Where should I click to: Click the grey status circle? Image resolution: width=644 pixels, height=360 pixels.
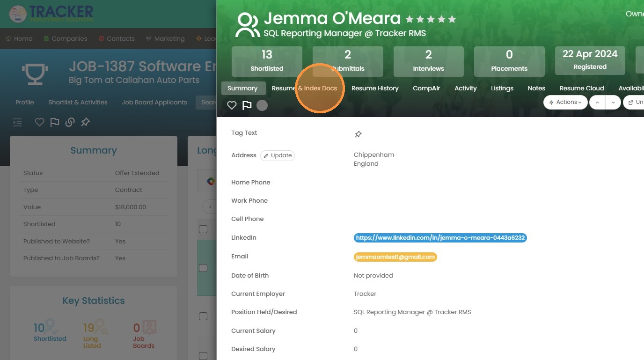click(x=262, y=105)
